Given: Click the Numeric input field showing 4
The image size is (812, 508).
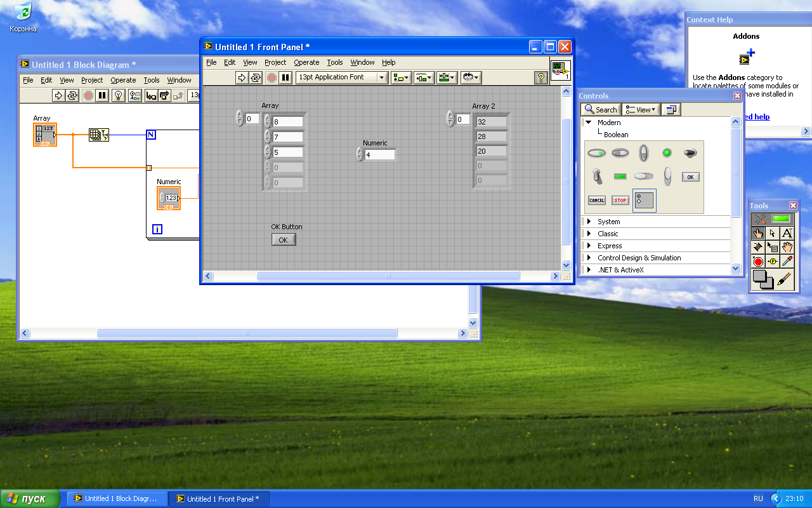Looking at the screenshot, I should [379, 154].
